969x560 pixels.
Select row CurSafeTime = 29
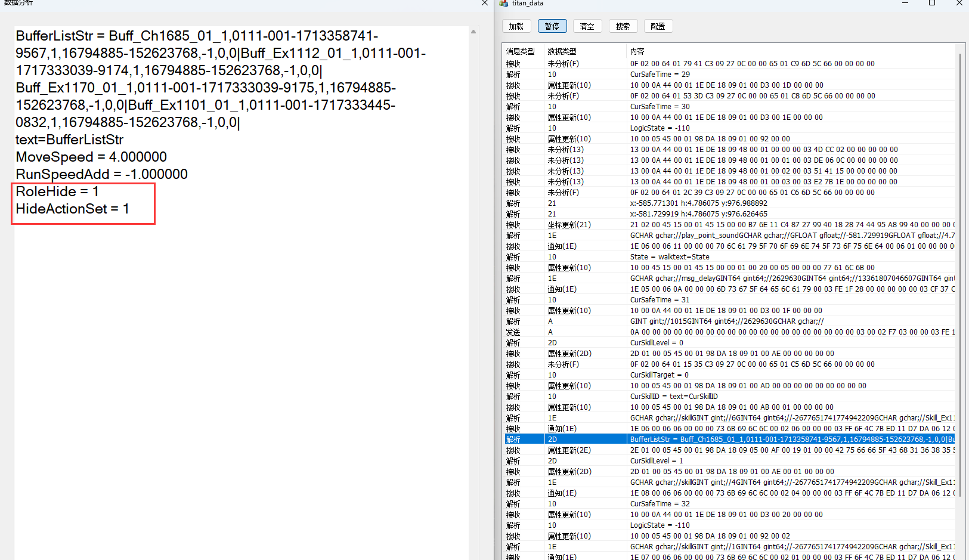coord(730,75)
